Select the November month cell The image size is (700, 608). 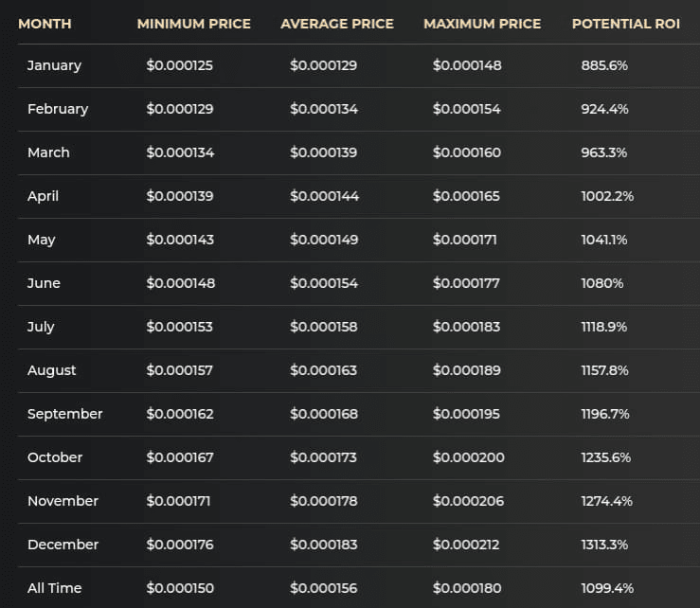pos(63,501)
